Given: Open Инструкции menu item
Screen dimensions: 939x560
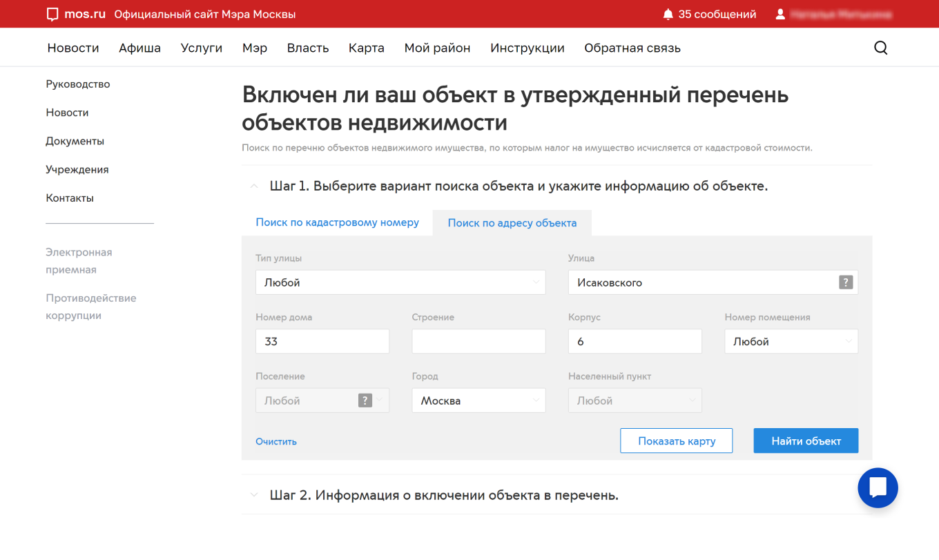Looking at the screenshot, I should tap(527, 48).
